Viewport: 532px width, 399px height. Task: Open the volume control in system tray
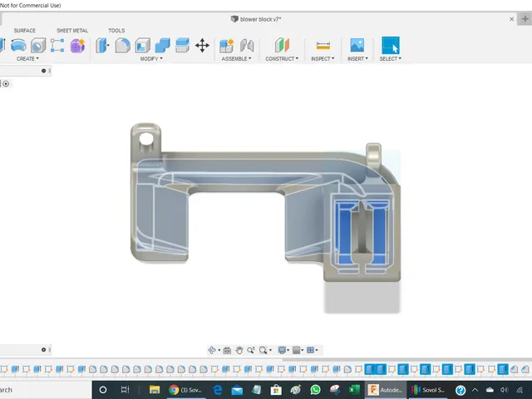(505, 390)
